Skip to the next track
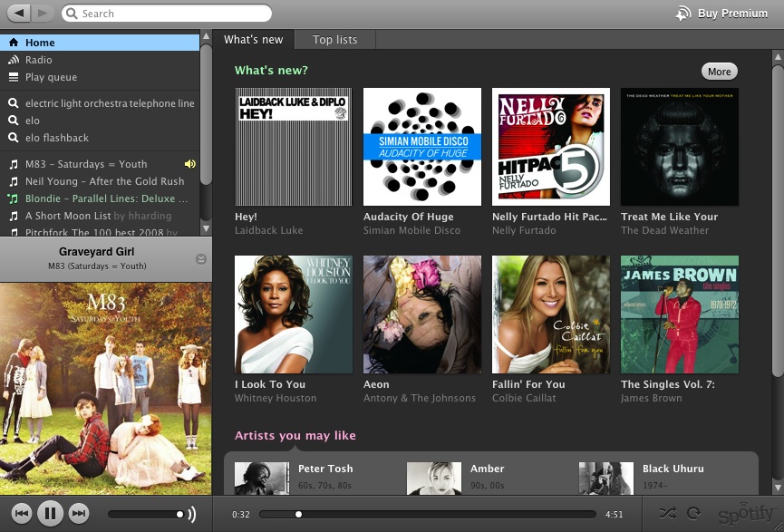 tap(80, 514)
